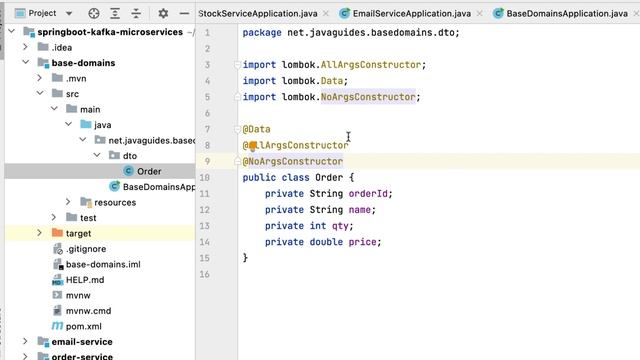Click the mvnw.cmd file icon
The height and width of the screenshot is (360, 640).
click(57, 311)
